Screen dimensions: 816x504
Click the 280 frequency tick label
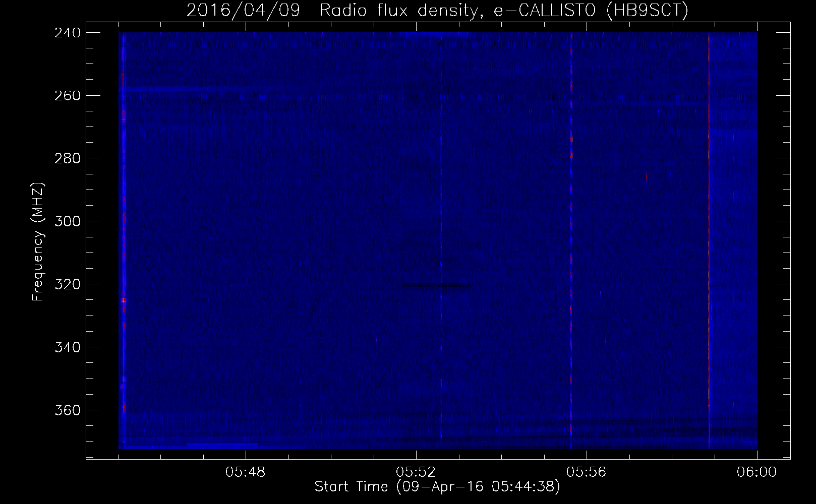click(67, 158)
